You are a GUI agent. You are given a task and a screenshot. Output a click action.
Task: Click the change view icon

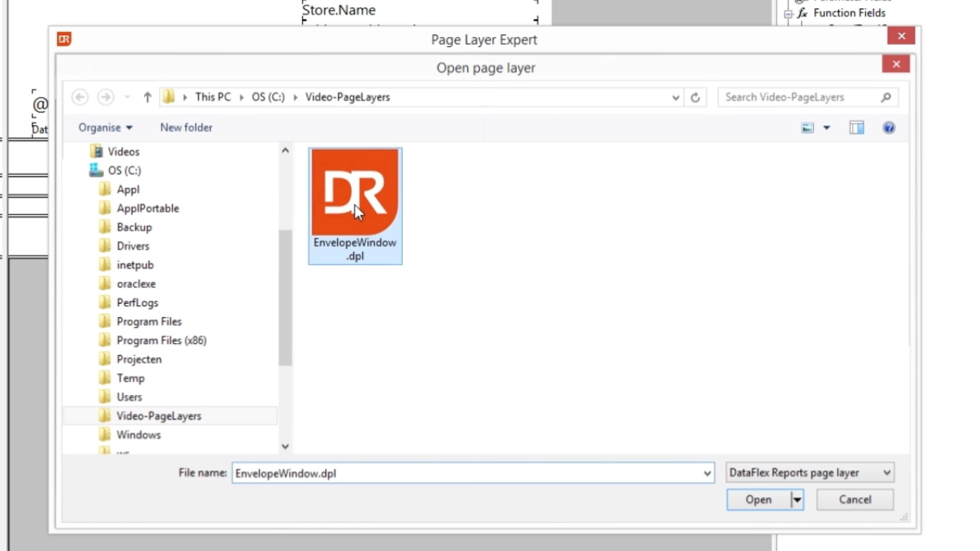pyautogui.click(x=807, y=128)
